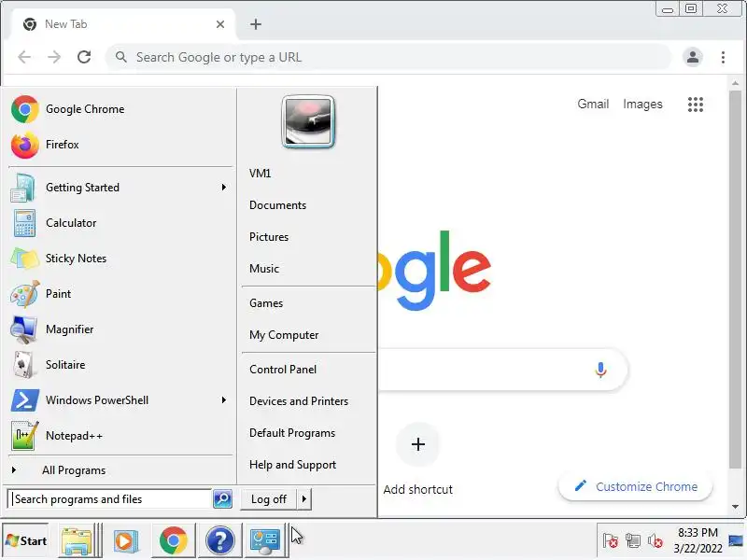Screen dimensions: 747x560
Task: Click the Chrome address bar
Action: click(x=388, y=57)
